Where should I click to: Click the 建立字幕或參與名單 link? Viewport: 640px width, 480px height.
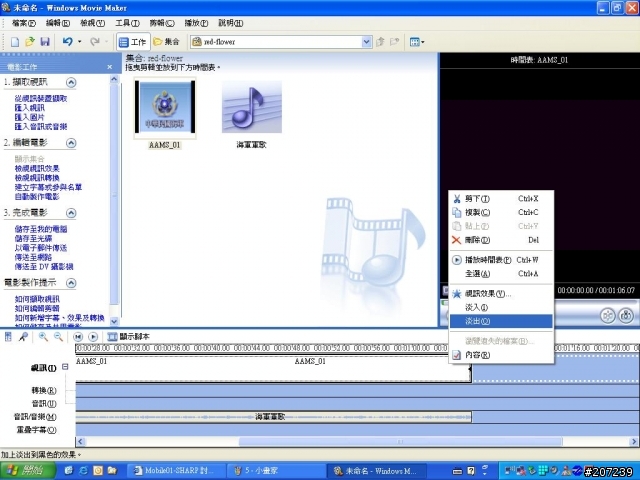pos(48,187)
